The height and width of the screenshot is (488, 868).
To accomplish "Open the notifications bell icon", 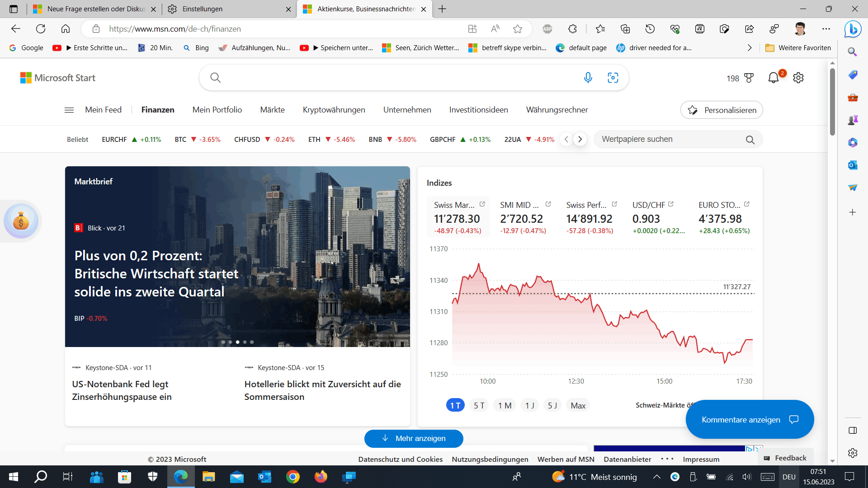I will coord(773,78).
